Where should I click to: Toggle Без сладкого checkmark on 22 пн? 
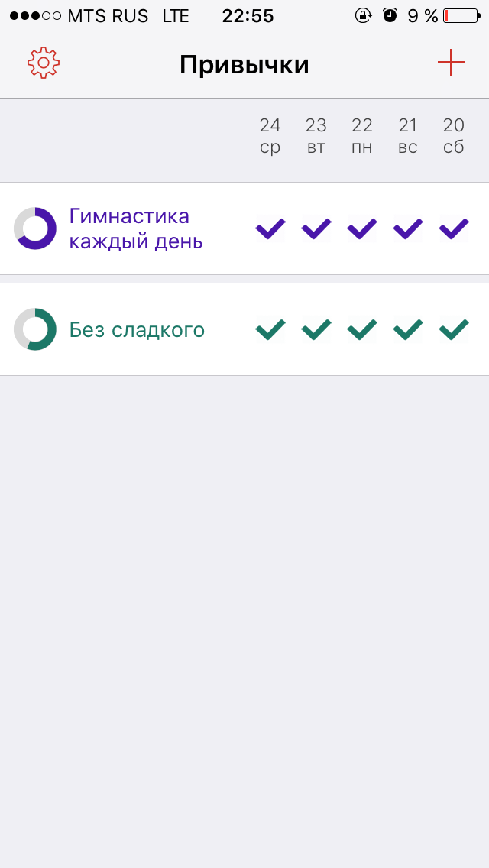point(361,329)
